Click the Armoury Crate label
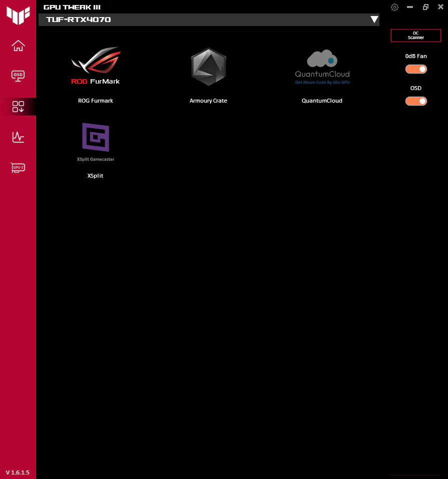The image size is (448, 479). [208, 101]
